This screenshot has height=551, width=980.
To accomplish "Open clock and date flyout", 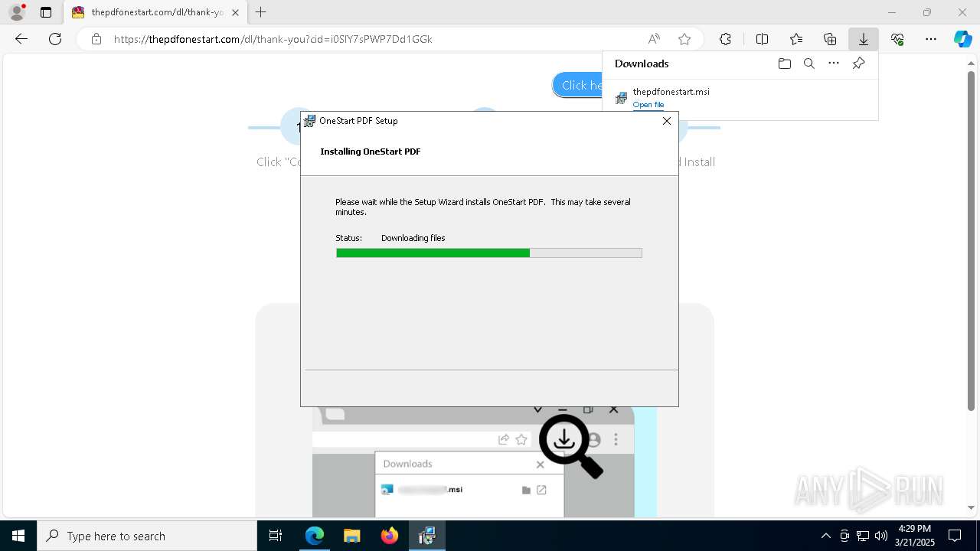I will 914,536.
